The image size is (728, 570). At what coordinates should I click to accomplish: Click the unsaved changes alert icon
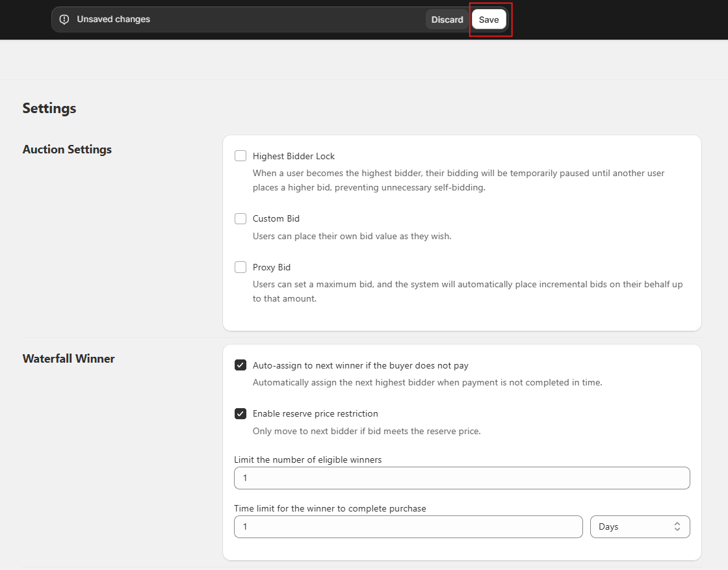pos(64,19)
